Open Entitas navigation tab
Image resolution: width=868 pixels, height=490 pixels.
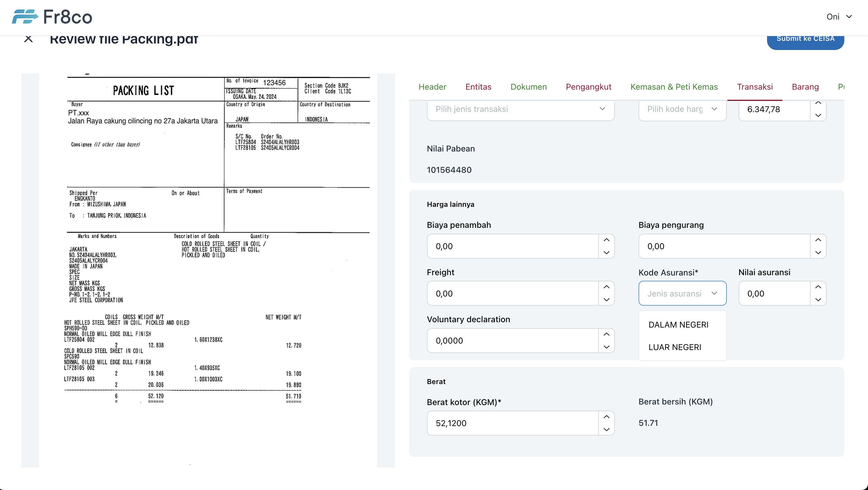[x=479, y=86]
